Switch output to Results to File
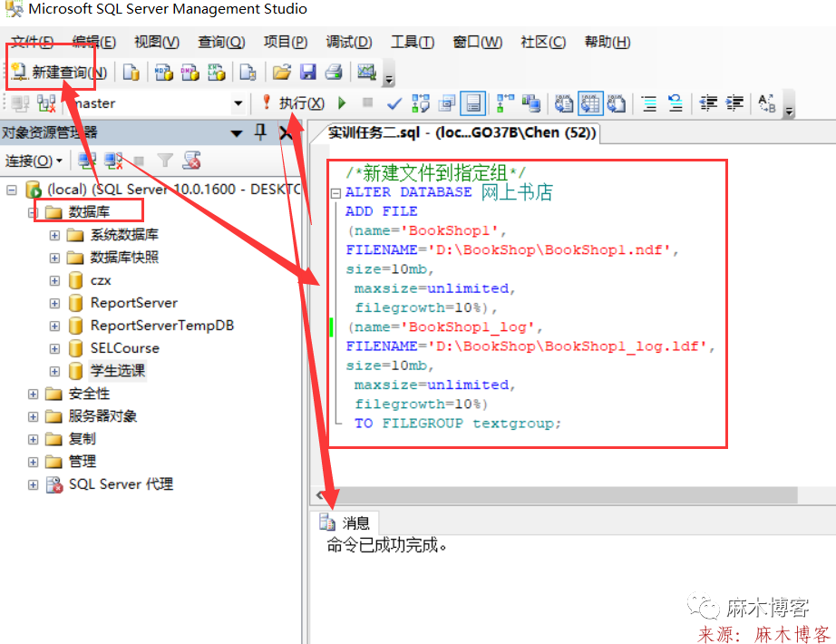The width and height of the screenshot is (836, 644). 617,103
